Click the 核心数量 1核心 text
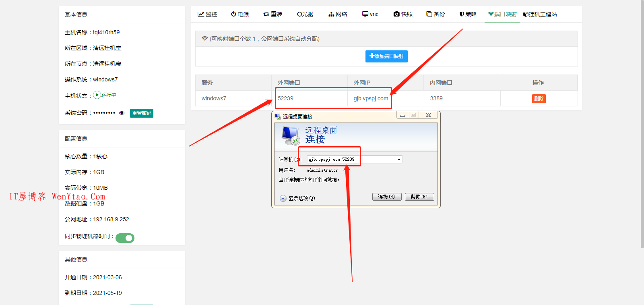 (x=86, y=156)
